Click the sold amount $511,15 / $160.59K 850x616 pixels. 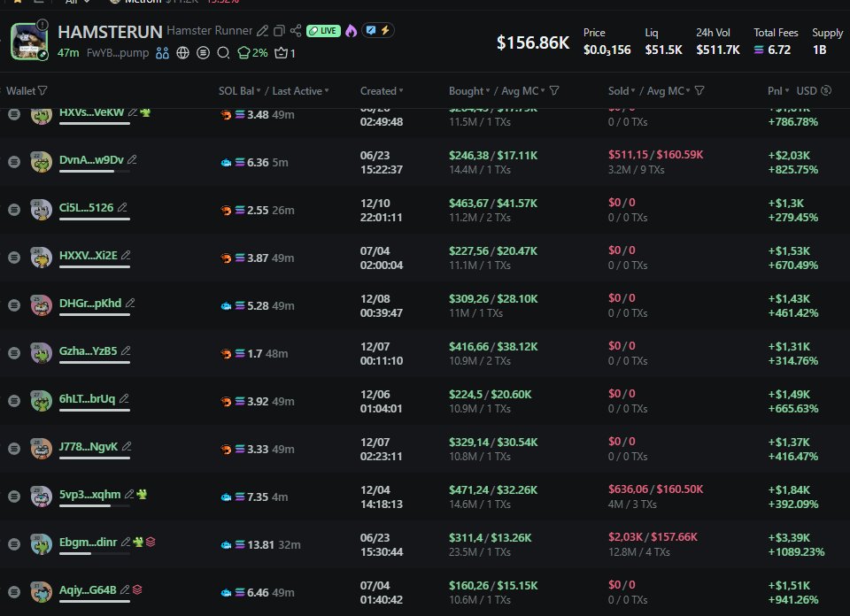655,154
